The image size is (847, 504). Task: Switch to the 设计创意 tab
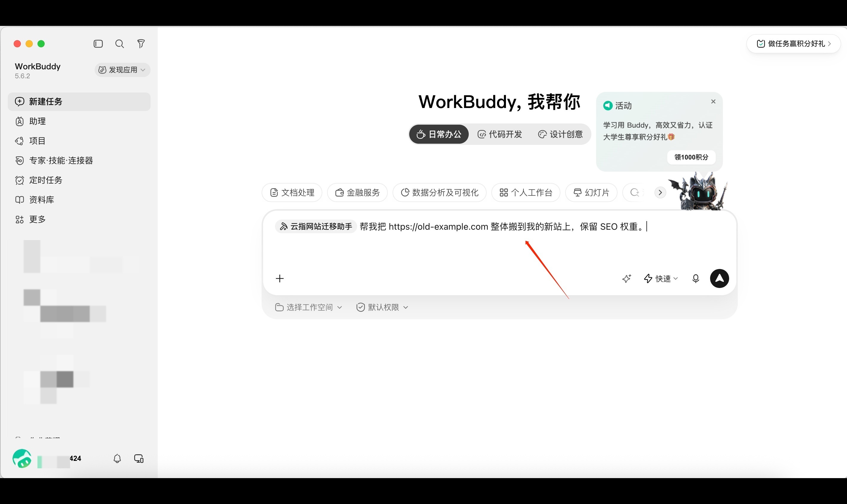coord(561,134)
